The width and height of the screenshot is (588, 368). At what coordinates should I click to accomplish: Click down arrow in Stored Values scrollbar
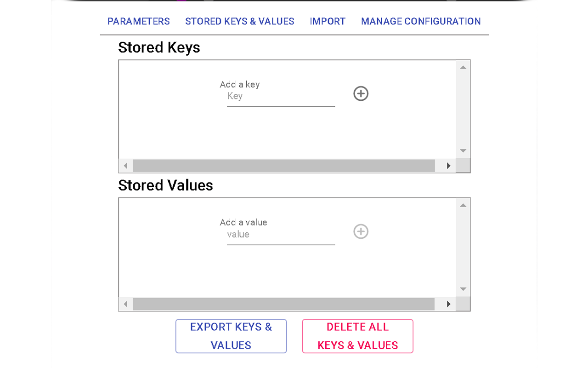pyautogui.click(x=463, y=289)
